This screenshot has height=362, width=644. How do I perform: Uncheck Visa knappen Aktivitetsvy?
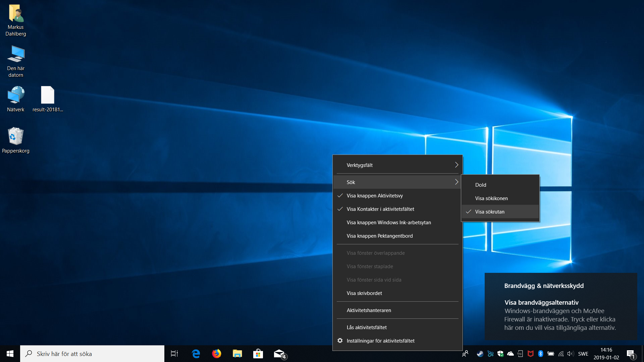coord(375,195)
